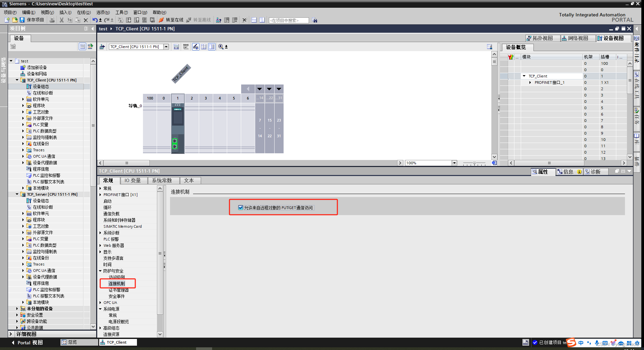Screen dimensions: 644x350
Task: Open the 项目(P) menu
Action: 10,12
